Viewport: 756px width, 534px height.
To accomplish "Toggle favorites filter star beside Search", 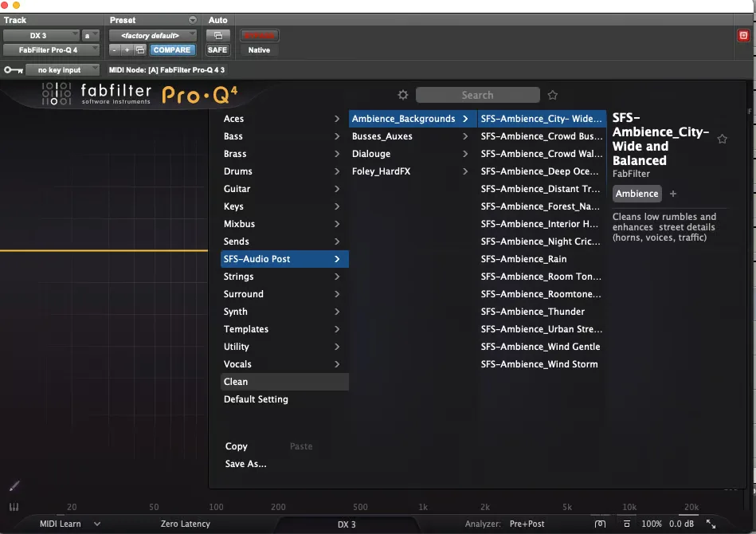I will click(553, 95).
